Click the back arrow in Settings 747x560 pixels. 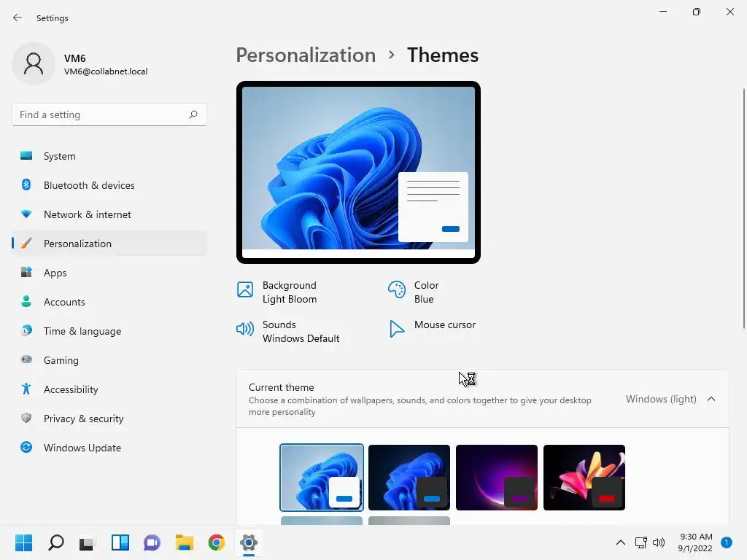(x=18, y=17)
